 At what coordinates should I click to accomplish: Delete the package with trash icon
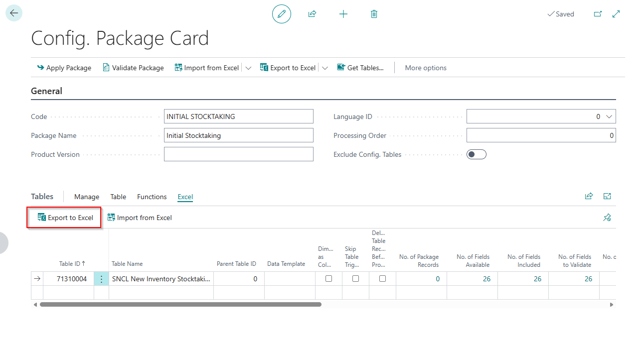click(374, 14)
